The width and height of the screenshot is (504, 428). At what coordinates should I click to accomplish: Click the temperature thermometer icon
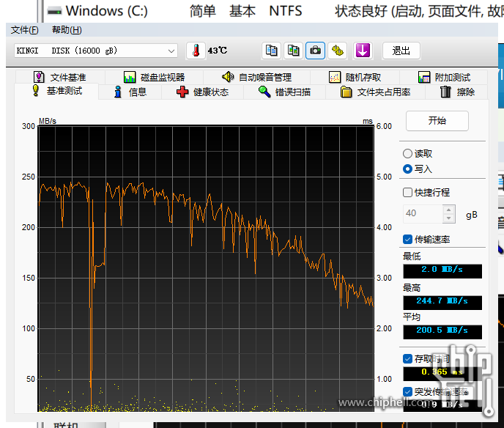[196, 51]
